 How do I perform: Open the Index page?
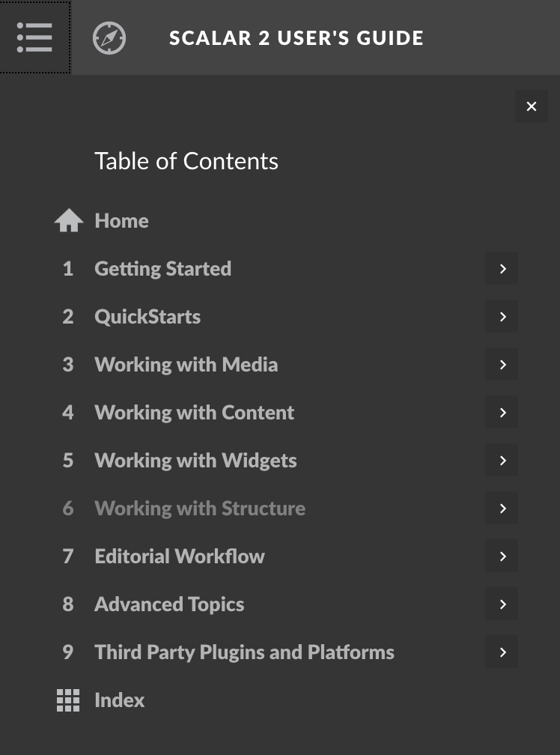120,700
